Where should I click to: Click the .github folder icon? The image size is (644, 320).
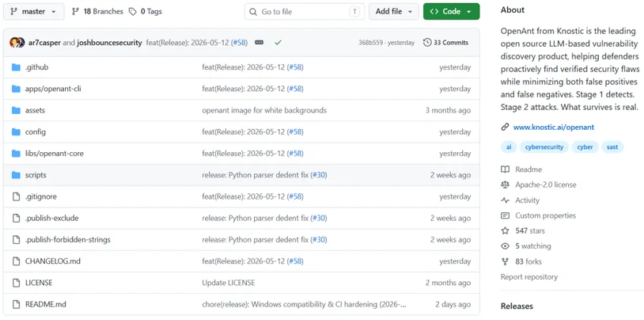16,67
